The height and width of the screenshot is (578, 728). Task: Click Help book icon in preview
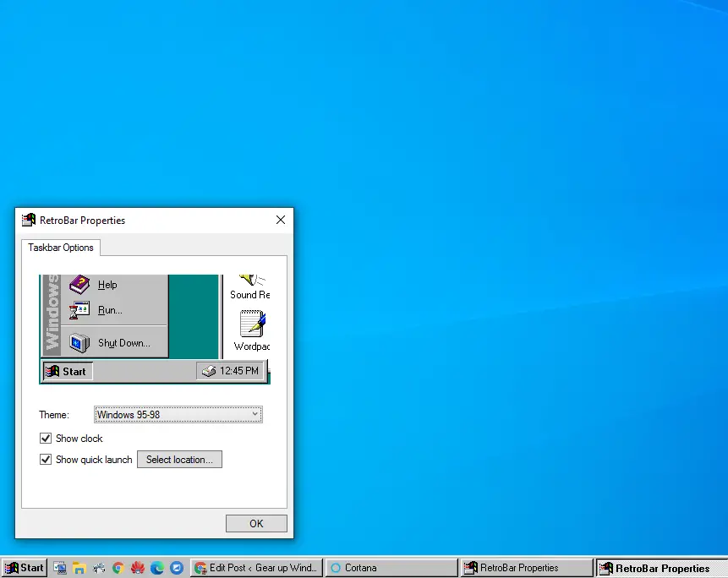pyautogui.click(x=79, y=285)
